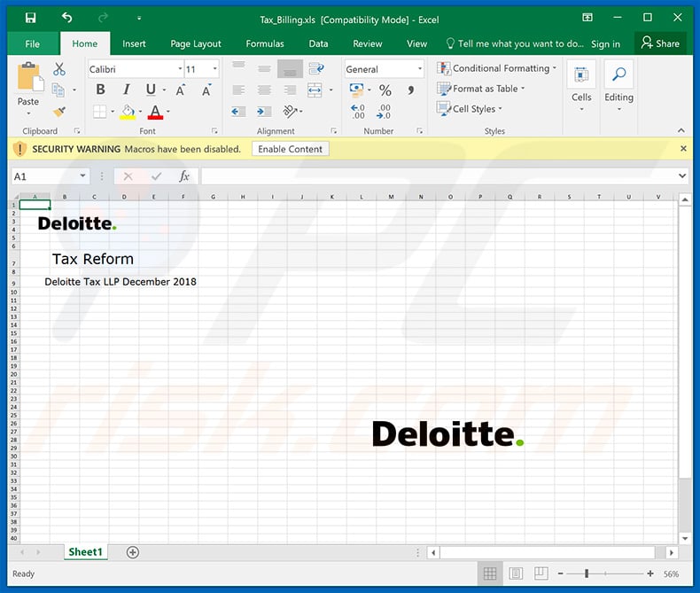Apply red Font Color swatch
This screenshot has width=700, height=593.
[155, 112]
